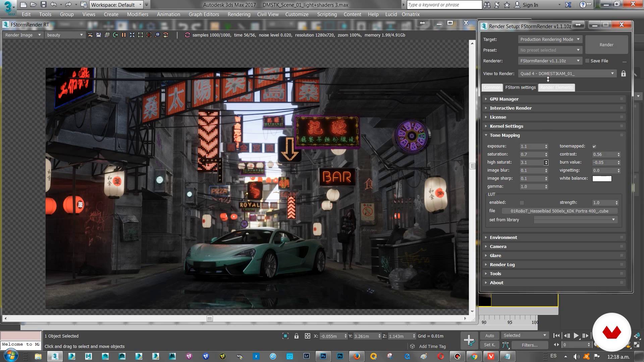This screenshot has width=644, height=362.
Task: Open the View to Render dropdown
Action: pyautogui.click(x=567, y=74)
